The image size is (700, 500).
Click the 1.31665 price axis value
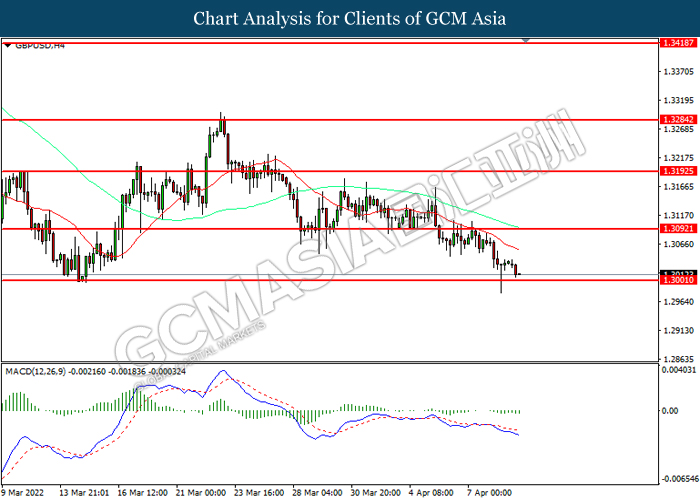point(679,187)
